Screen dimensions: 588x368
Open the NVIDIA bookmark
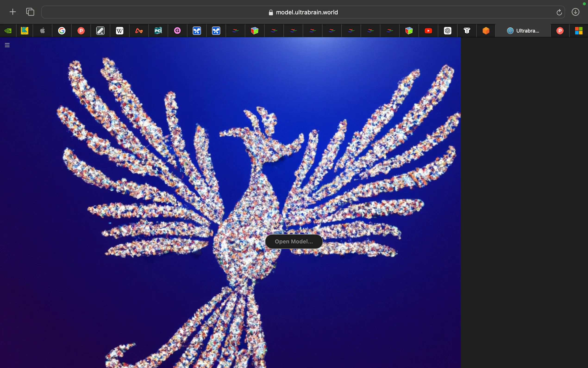tap(8, 30)
